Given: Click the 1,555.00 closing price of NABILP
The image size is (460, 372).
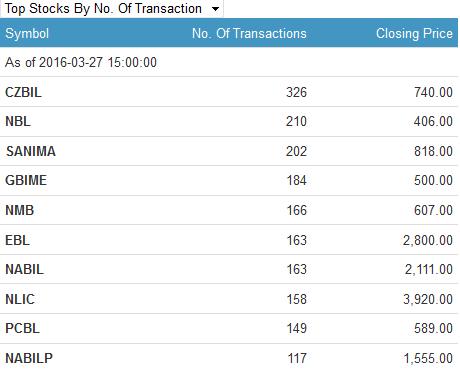Looking at the screenshot, I should [428, 358].
